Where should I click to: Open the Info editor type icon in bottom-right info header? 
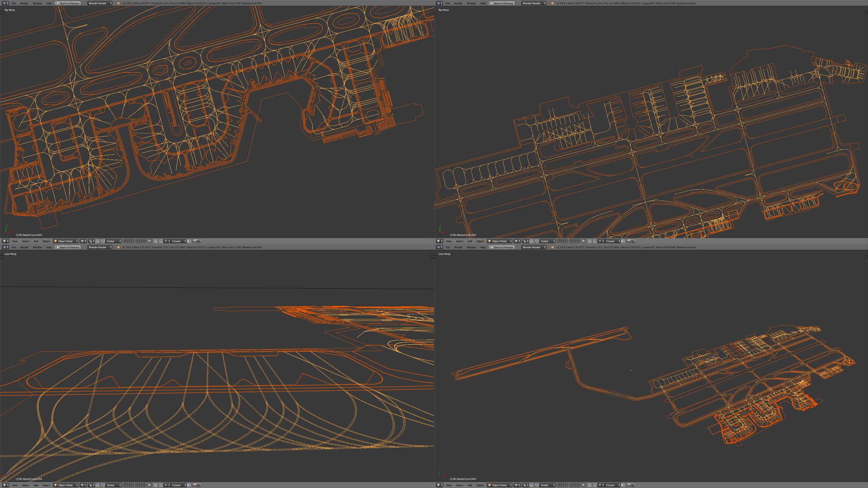point(439,247)
